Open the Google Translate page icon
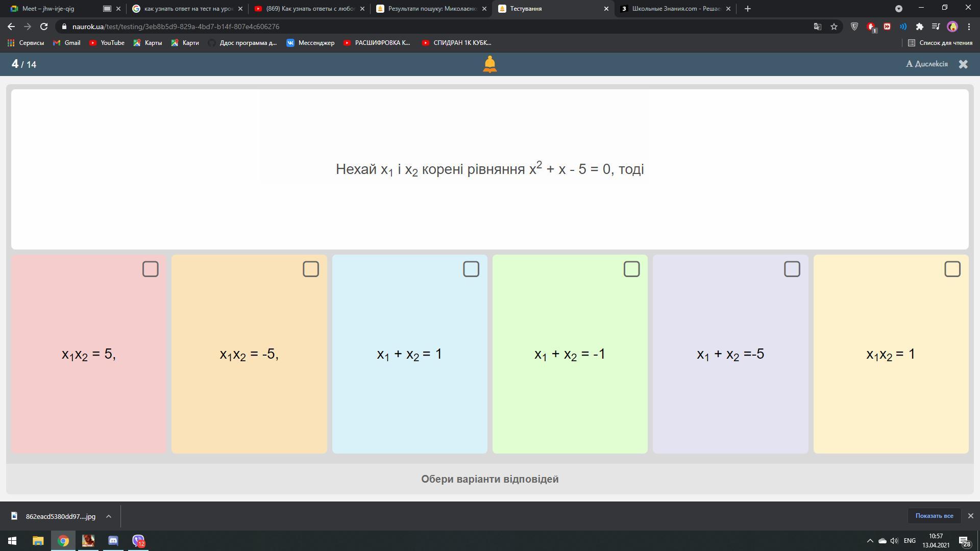 817,27
